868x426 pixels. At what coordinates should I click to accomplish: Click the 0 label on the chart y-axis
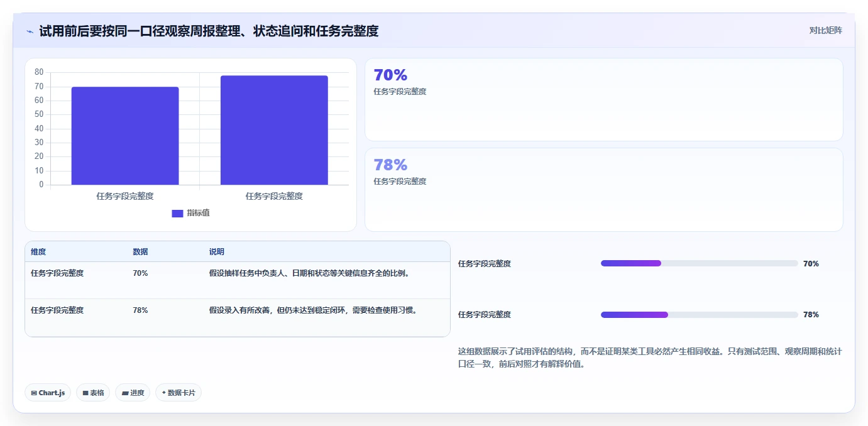41,185
